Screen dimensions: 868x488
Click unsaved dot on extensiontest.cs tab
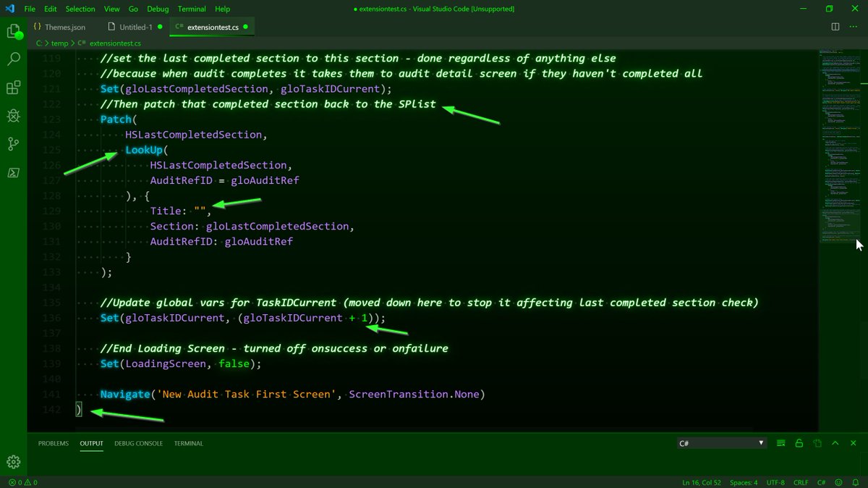pyautogui.click(x=246, y=27)
